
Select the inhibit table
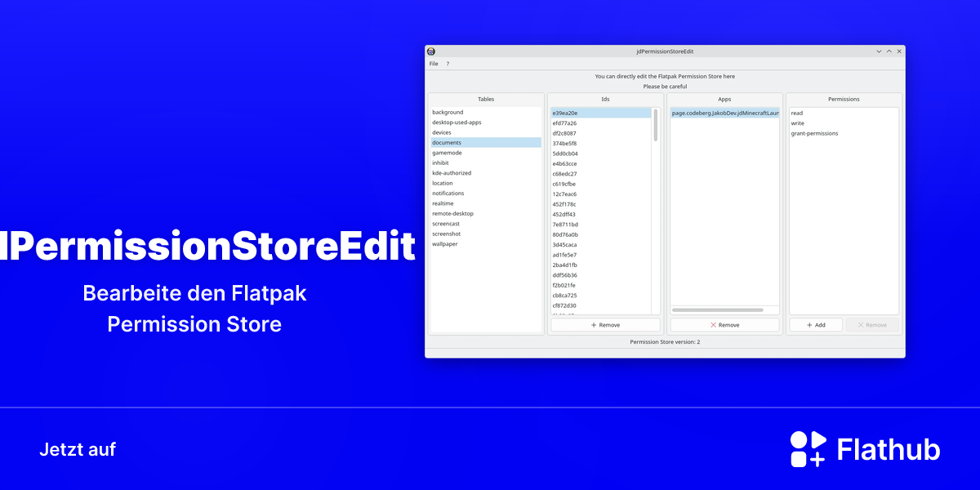click(486, 163)
